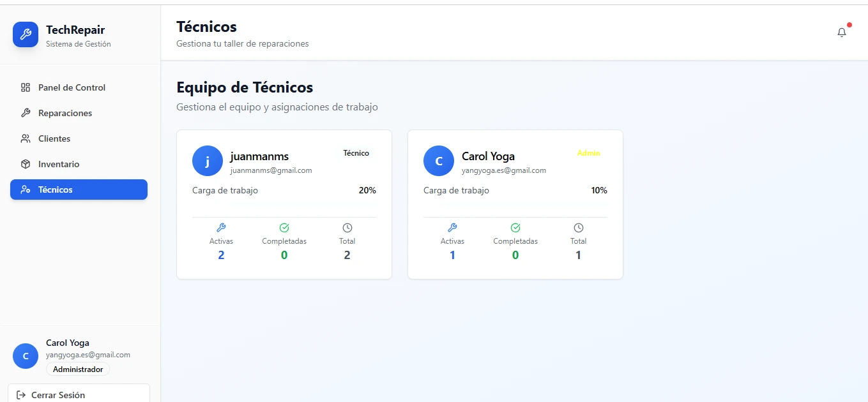This screenshot has height=402, width=868.
Task: Click yangyoga.es@gmail.com in Carol's card
Action: point(504,170)
